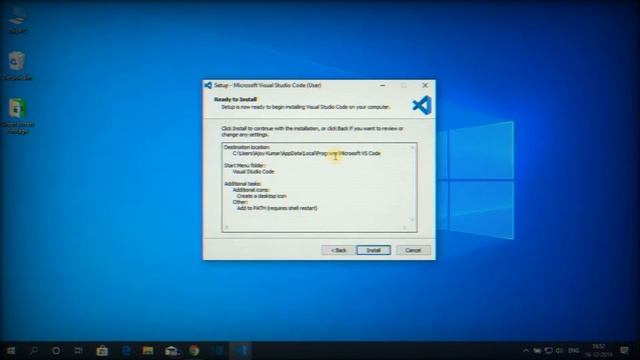Open Task View on the taskbar
The height and width of the screenshot is (360, 640).
tap(78, 351)
